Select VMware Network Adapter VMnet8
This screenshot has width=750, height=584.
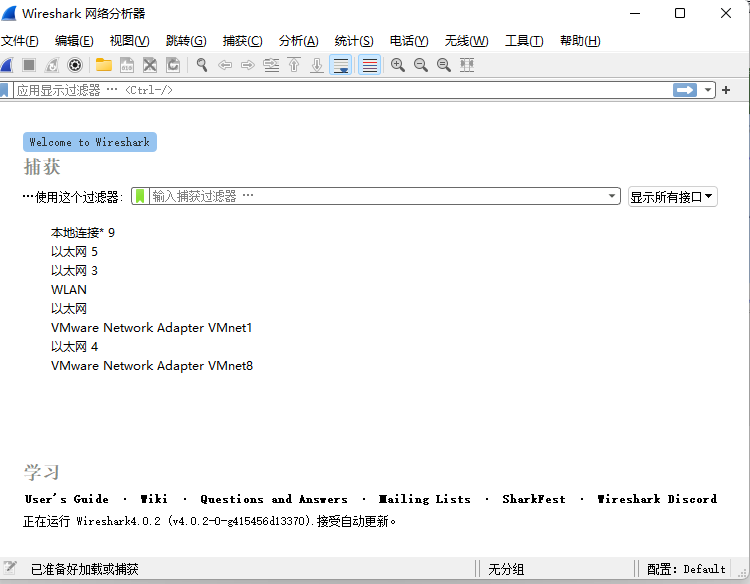(152, 366)
